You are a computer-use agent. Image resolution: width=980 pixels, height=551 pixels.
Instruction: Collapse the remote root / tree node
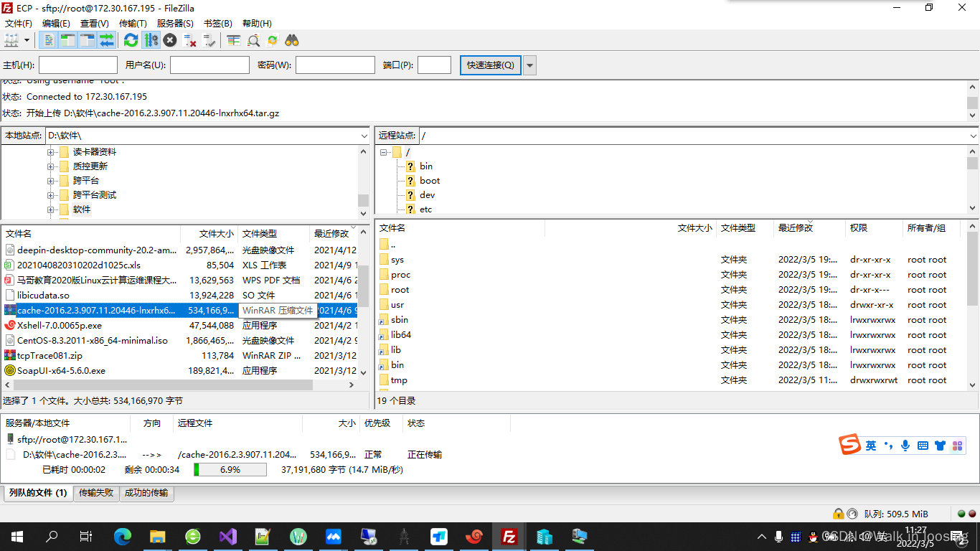(x=384, y=152)
